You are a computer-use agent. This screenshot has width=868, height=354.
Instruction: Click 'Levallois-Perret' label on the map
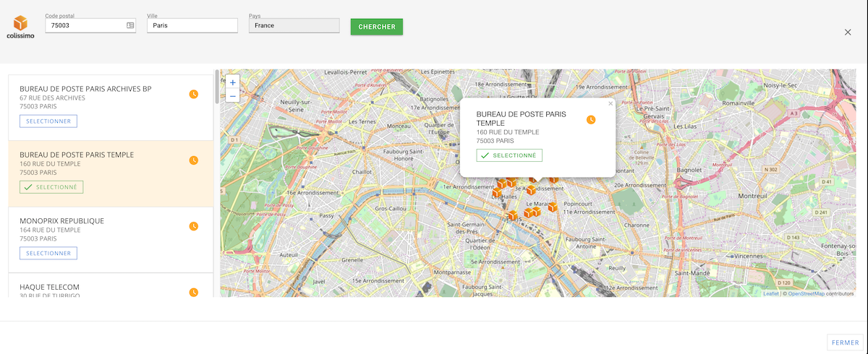click(x=346, y=72)
